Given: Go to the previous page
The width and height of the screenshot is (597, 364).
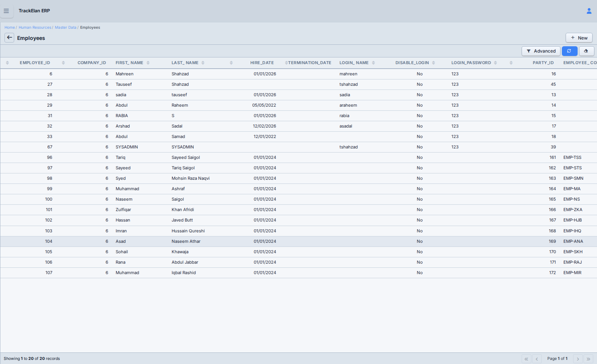Looking at the screenshot, I should click(x=537, y=359).
